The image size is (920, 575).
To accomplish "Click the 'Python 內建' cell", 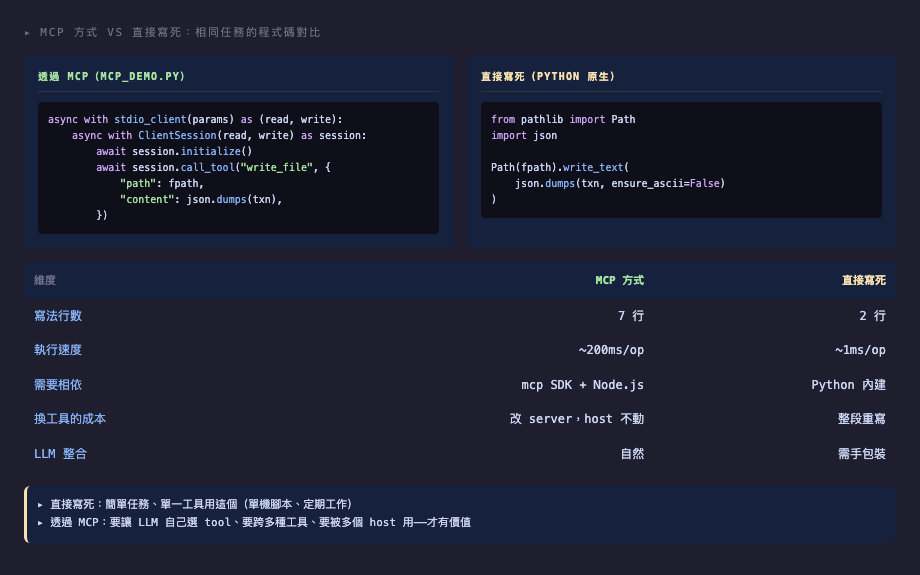I will (x=848, y=385).
